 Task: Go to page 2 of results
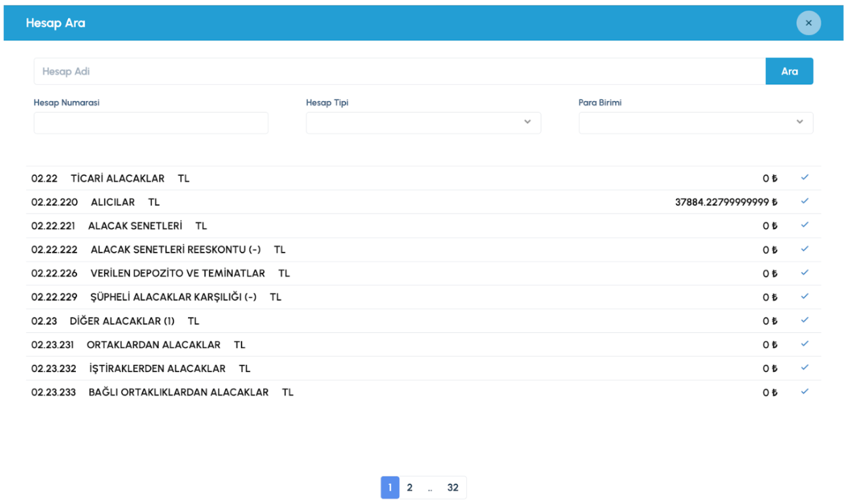click(409, 488)
